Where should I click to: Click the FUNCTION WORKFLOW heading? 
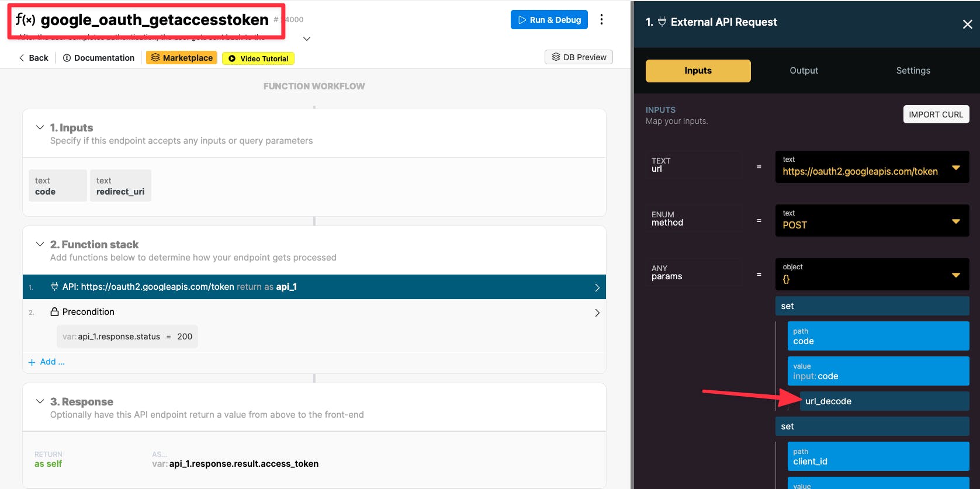(x=314, y=86)
